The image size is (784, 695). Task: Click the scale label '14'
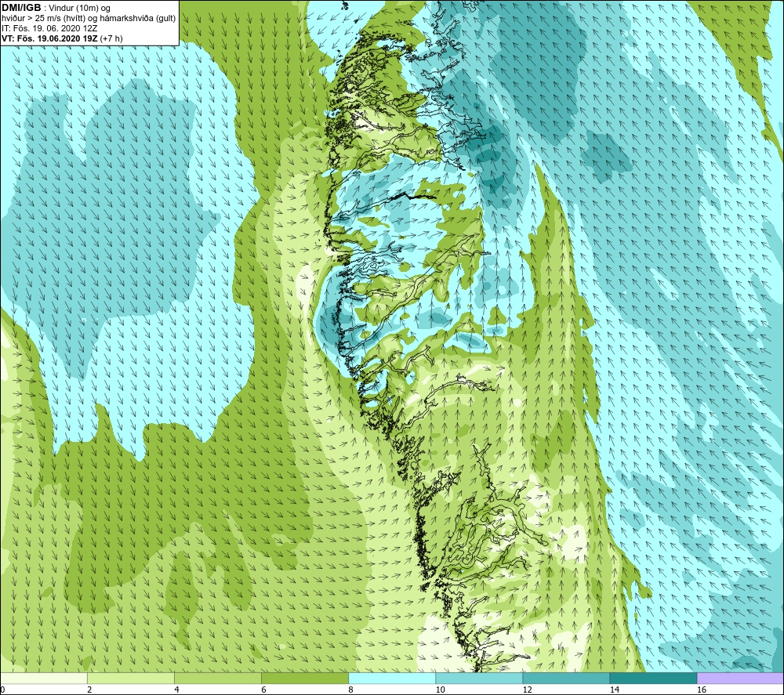coord(614,690)
